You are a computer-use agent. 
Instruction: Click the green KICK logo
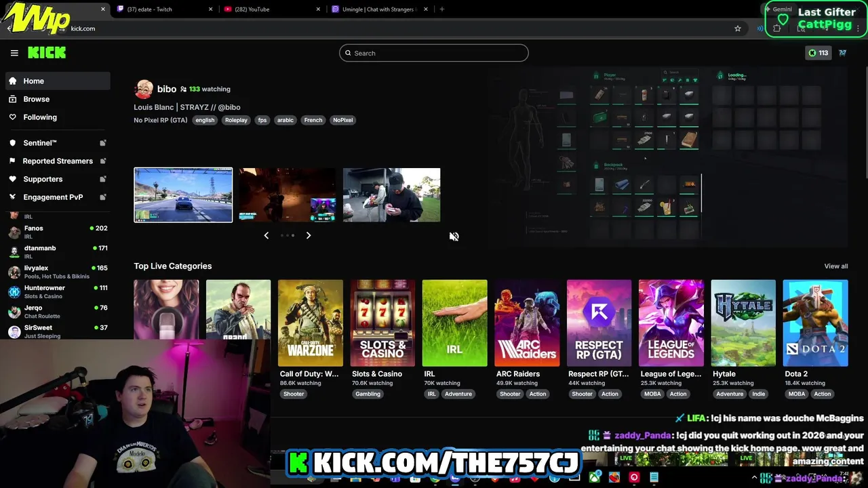(47, 52)
